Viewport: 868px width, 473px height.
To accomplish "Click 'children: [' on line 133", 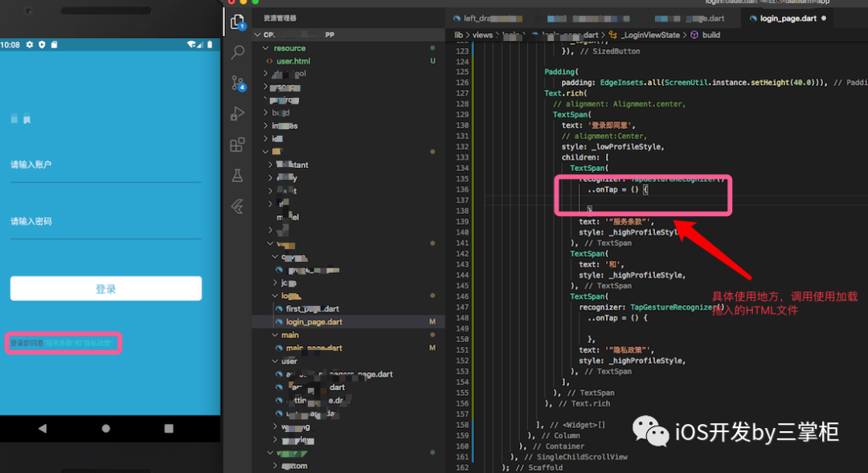I will pos(585,157).
